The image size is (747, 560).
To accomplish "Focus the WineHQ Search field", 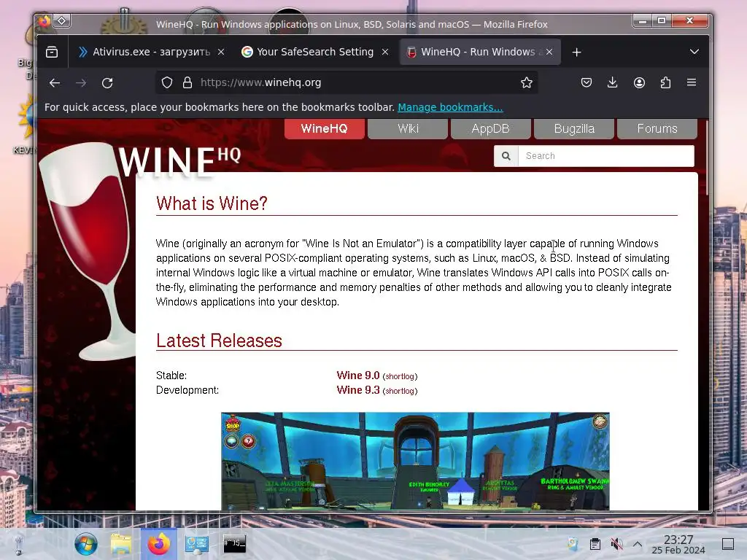I will [x=606, y=156].
